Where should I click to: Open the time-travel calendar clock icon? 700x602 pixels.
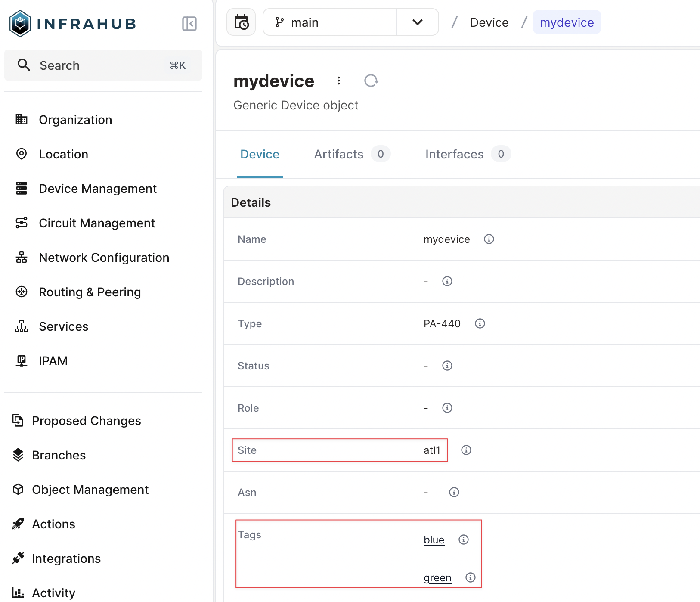241,22
